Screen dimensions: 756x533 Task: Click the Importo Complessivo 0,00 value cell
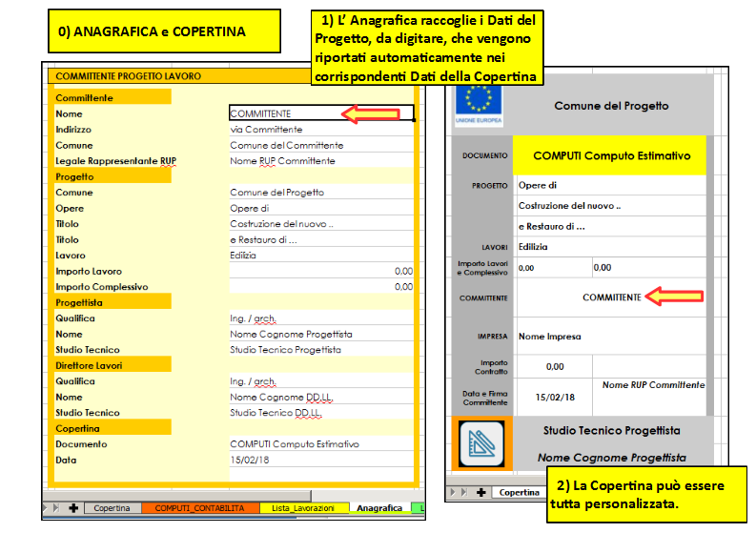(321, 286)
